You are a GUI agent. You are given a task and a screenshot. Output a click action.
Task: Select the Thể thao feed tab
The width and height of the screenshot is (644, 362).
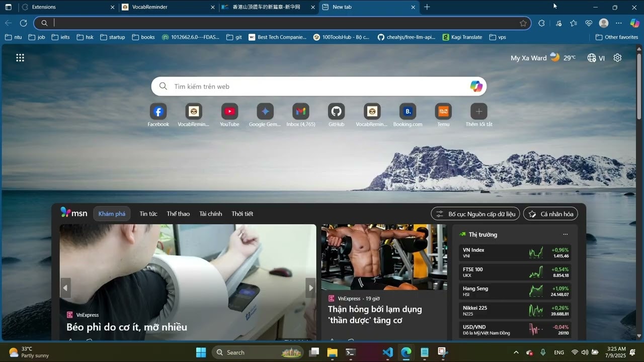(178, 214)
